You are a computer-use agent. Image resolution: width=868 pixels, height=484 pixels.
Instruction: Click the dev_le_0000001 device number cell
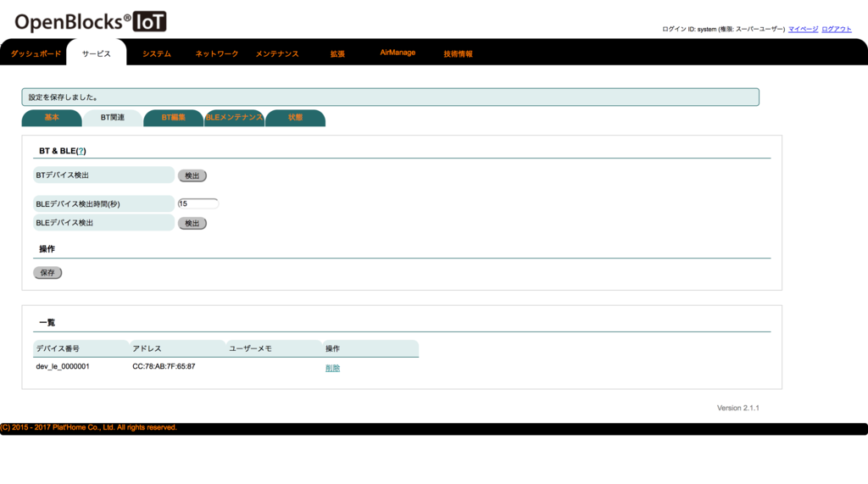(x=63, y=366)
